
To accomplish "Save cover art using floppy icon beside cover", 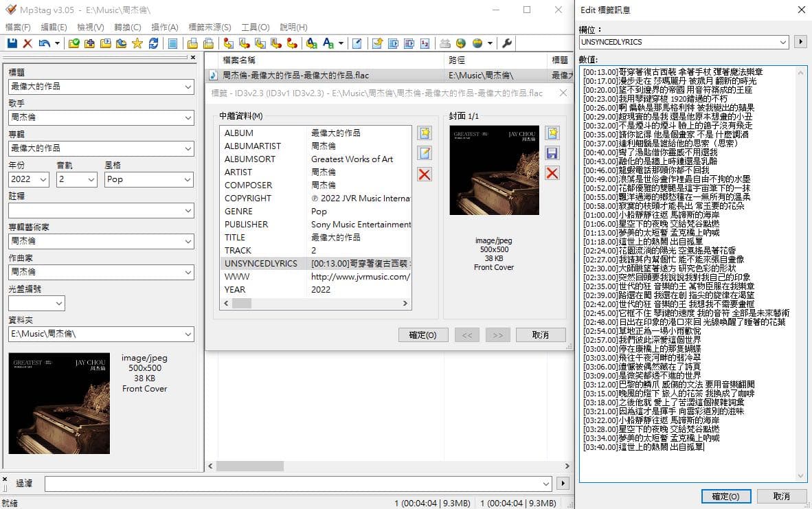I will pos(552,153).
